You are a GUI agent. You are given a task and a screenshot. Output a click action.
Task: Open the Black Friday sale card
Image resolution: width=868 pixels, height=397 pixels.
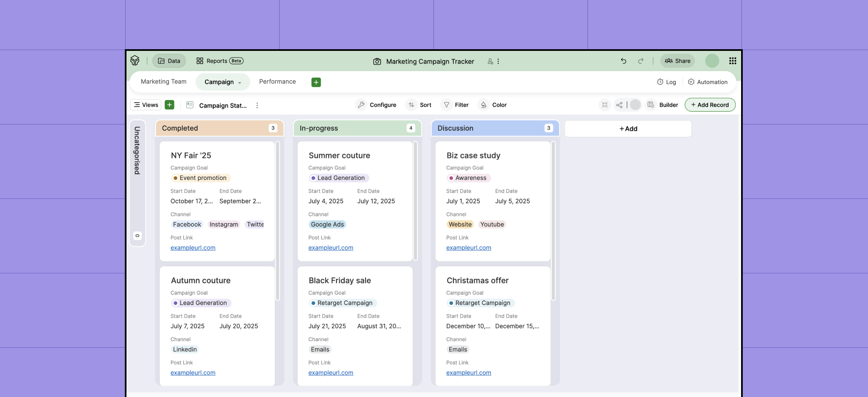(355, 326)
